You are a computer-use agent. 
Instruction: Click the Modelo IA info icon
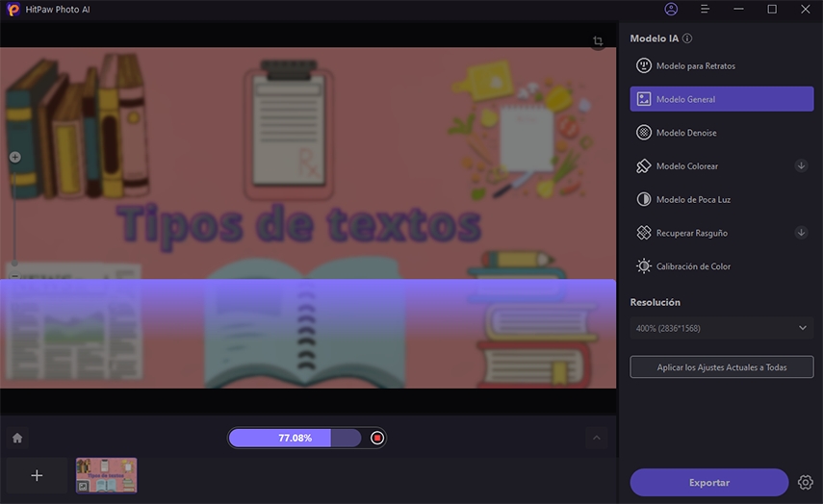(x=687, y=38)
